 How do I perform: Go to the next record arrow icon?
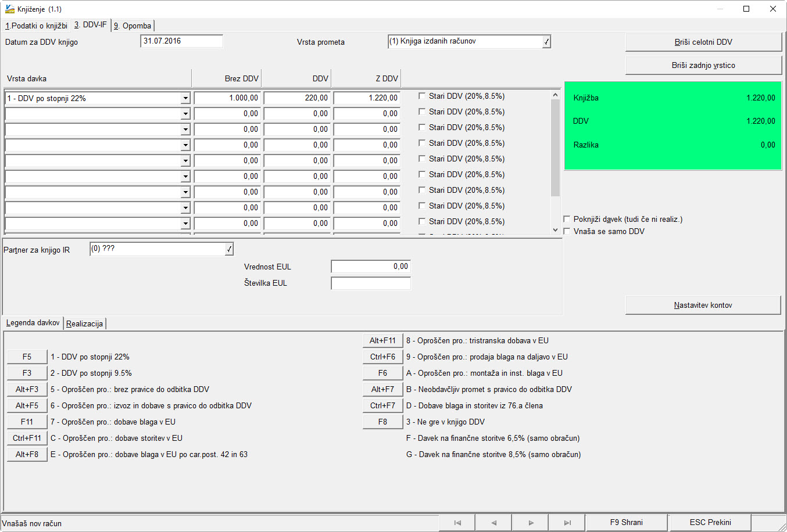(x=530, y=523)
